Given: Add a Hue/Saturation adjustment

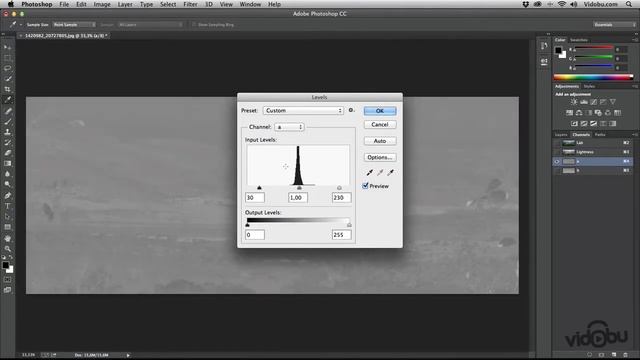Looking at the screenshot, I should click(569, 113).
